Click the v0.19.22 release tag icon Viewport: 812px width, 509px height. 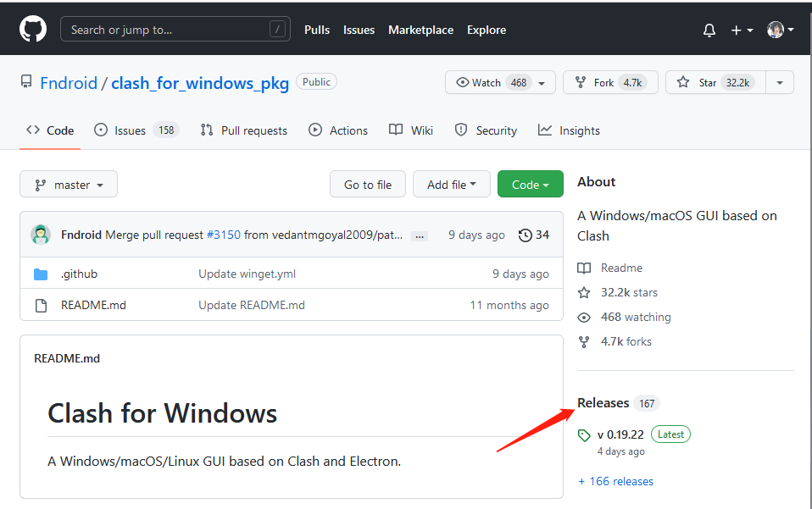click(x=584, y=435)
